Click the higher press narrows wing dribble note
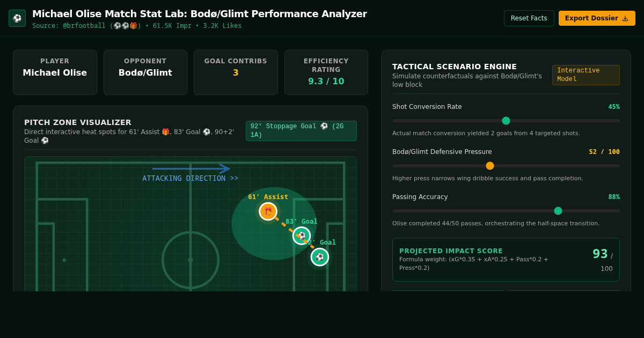This screenshot has width=644, height=338. [x=488, y=178]
